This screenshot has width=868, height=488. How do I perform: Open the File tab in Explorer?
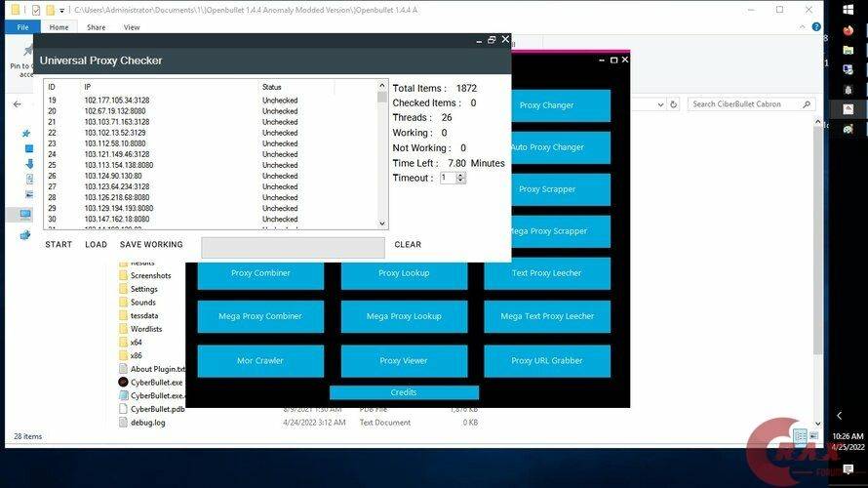[x=22, y=27]
